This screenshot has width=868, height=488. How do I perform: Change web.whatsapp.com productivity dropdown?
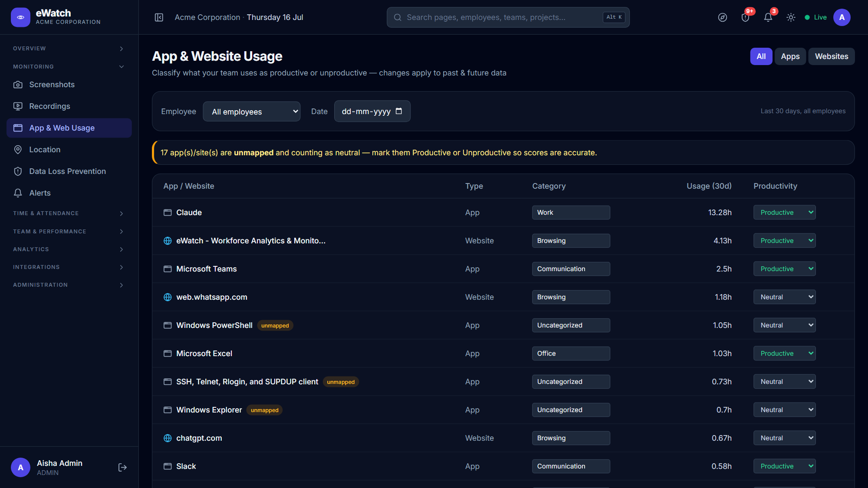point(785,297)
